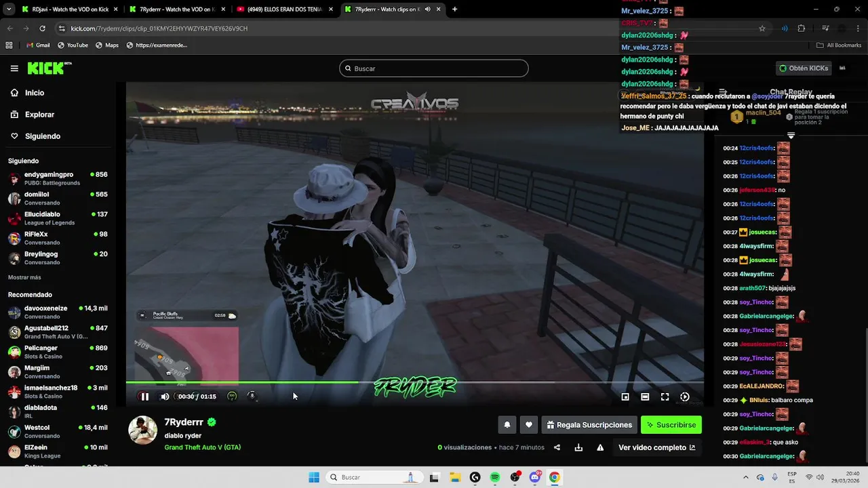
Task: Open Discord from taskbar
Action: tap(535, 477)
